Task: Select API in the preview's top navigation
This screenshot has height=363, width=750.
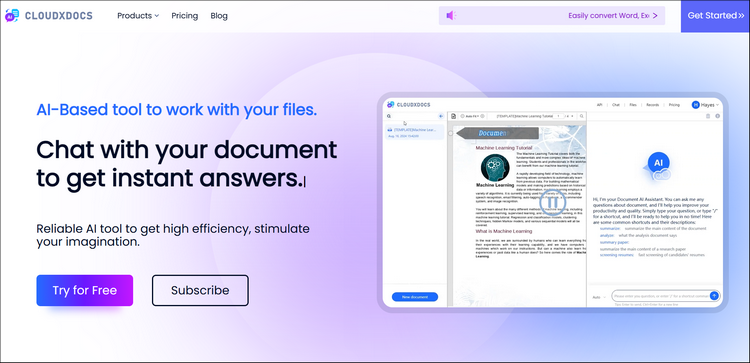Action: tap(599, 104)
